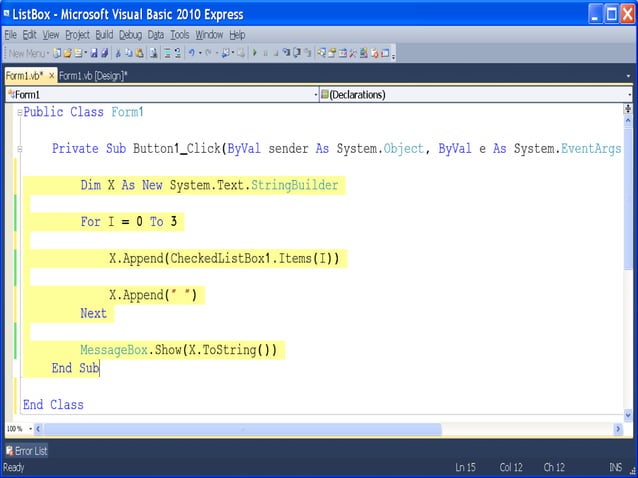Switch to Form1.vb [Design] tab

point(93,75)
